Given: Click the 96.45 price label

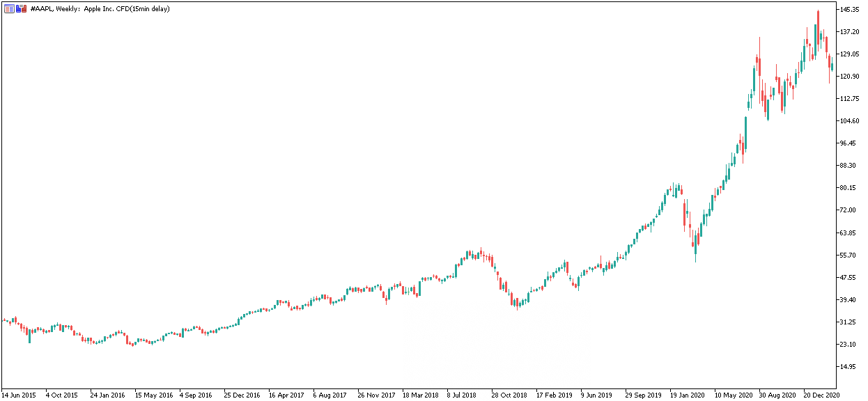Looking at the screenshot, I should (x=848, y=143).
